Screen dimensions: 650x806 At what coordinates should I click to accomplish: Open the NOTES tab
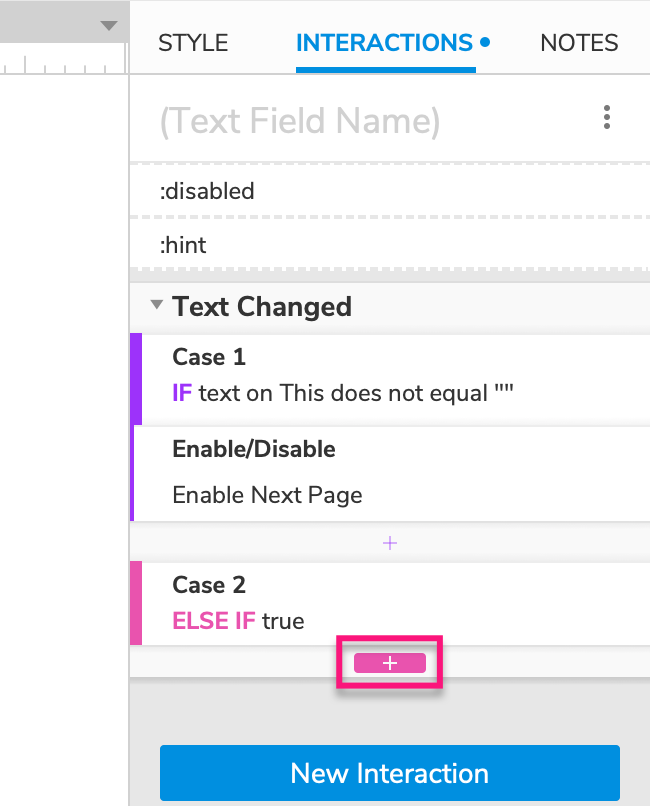coord(579,43)
